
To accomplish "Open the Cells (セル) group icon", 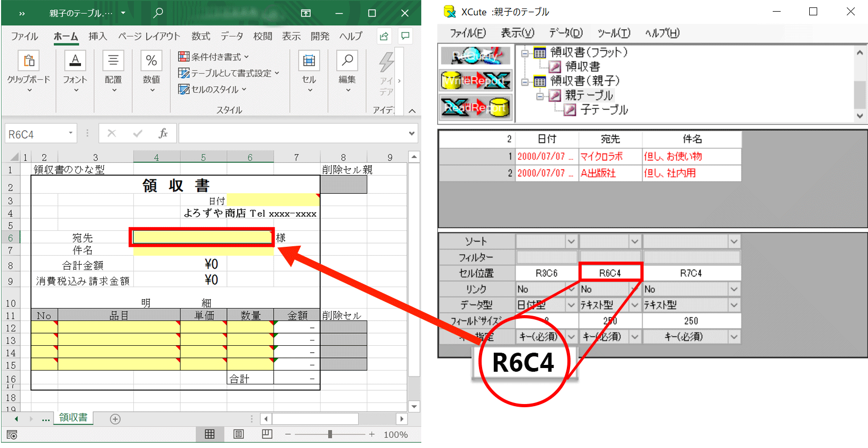I will pyautogui.click(x=309, y=61).
